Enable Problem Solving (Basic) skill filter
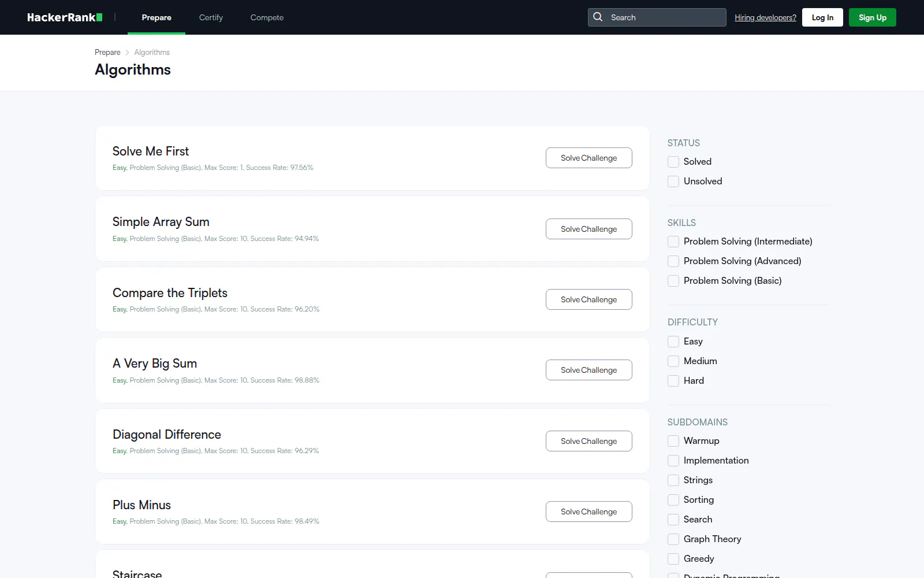924x578 pixels. [x=673, y=281]
